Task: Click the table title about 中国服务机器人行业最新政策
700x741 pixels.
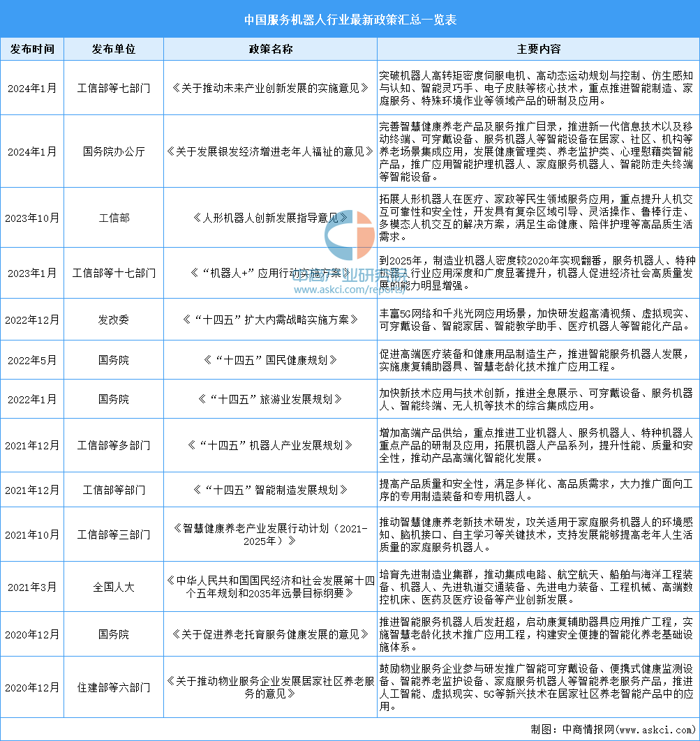Action: (350, 20)
